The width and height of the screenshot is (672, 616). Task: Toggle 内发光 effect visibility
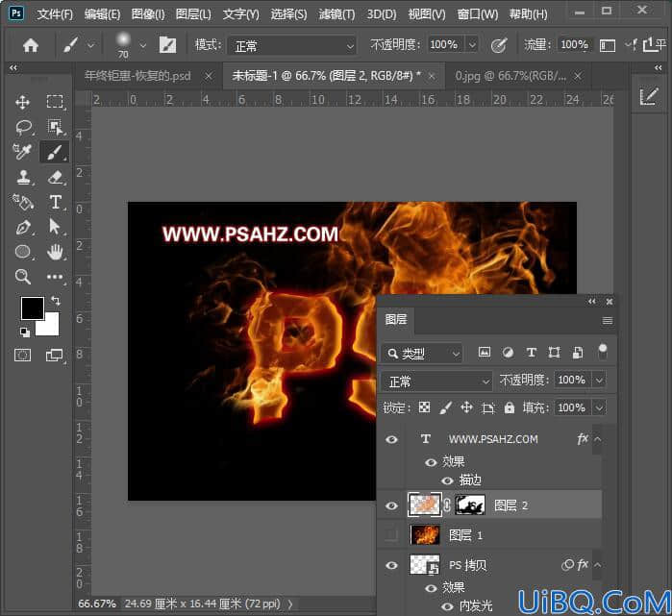(447, 606)
